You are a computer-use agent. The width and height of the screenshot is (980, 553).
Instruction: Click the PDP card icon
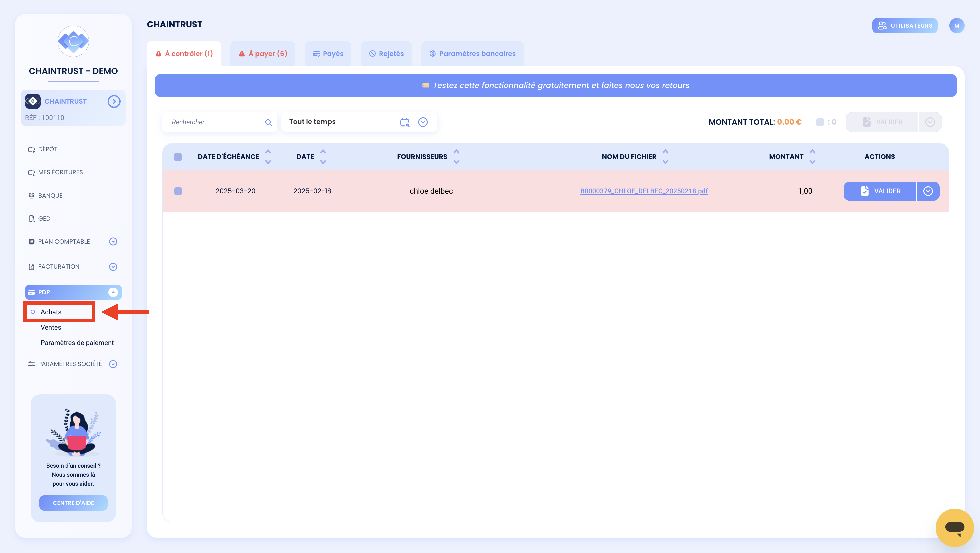coord(32,292)
